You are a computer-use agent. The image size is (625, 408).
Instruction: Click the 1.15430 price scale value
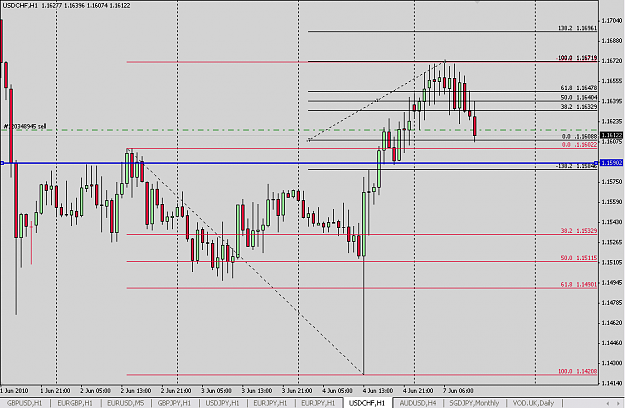pyautogui.click(x=611, y=222)
